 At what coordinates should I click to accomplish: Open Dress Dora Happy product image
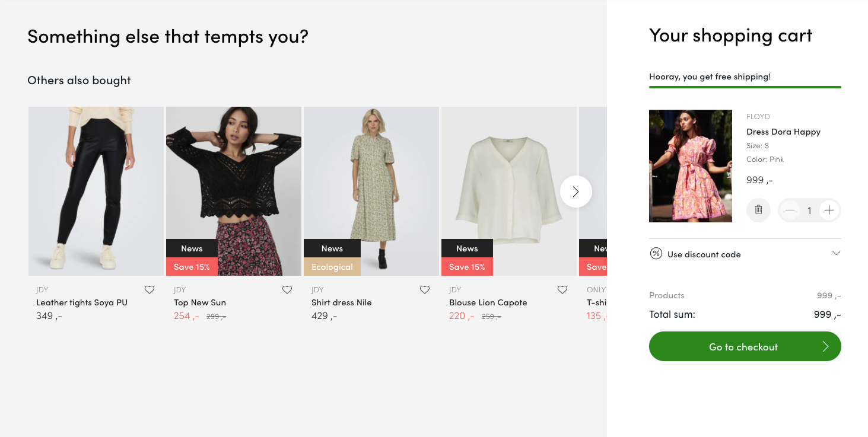point(691,166)
